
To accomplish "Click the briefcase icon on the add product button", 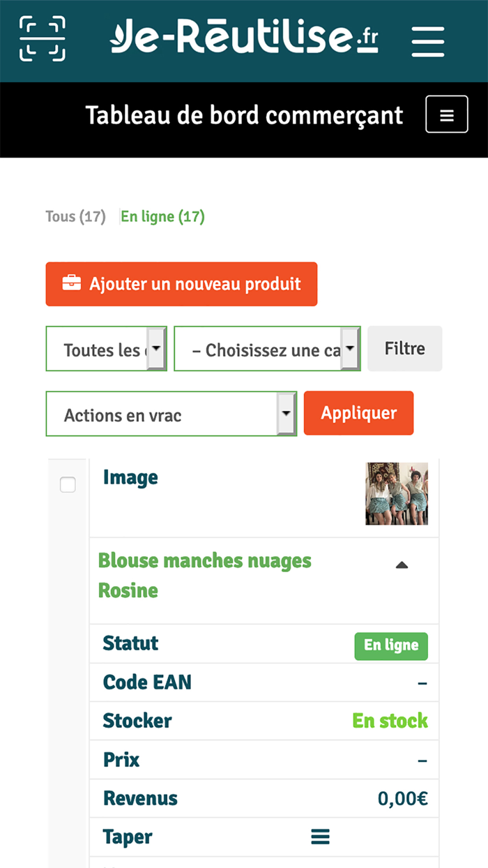I will [70, 283].
